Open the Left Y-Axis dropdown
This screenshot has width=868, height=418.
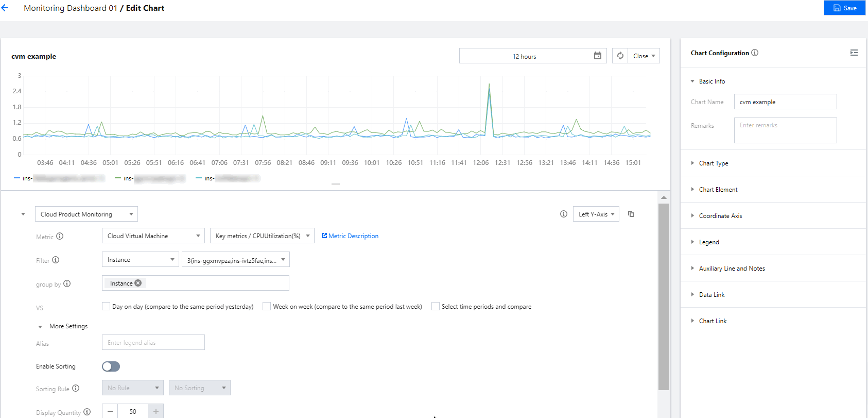point(596,214)
